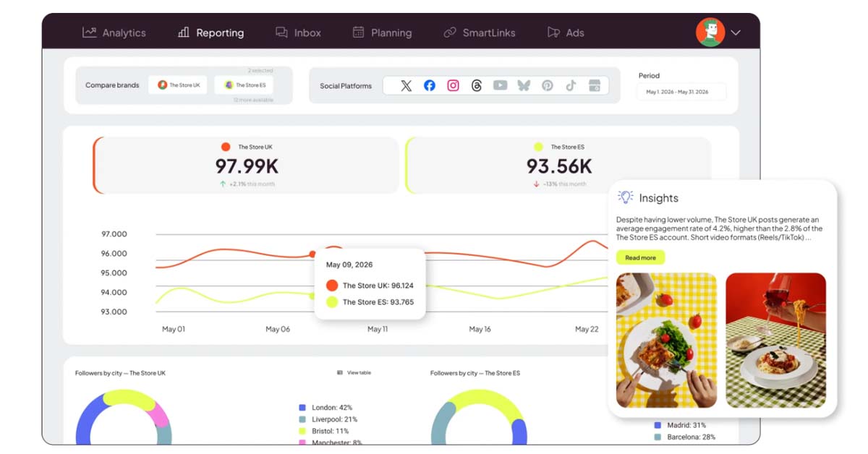Click the red down arrow decline indicator
The width and height of the screenshot is (868, 454).
[x=536, y=184]
